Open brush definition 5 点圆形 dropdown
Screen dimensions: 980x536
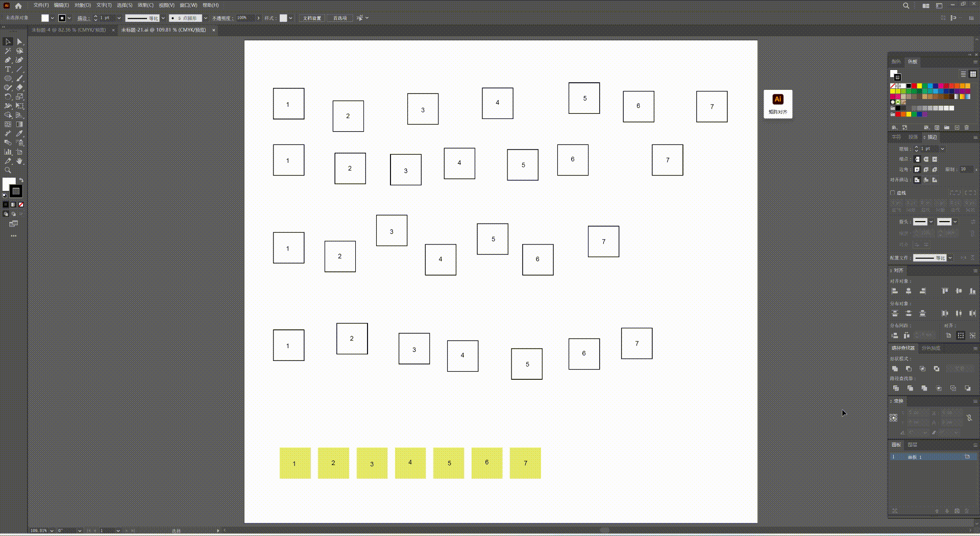(x=205, y=18)
